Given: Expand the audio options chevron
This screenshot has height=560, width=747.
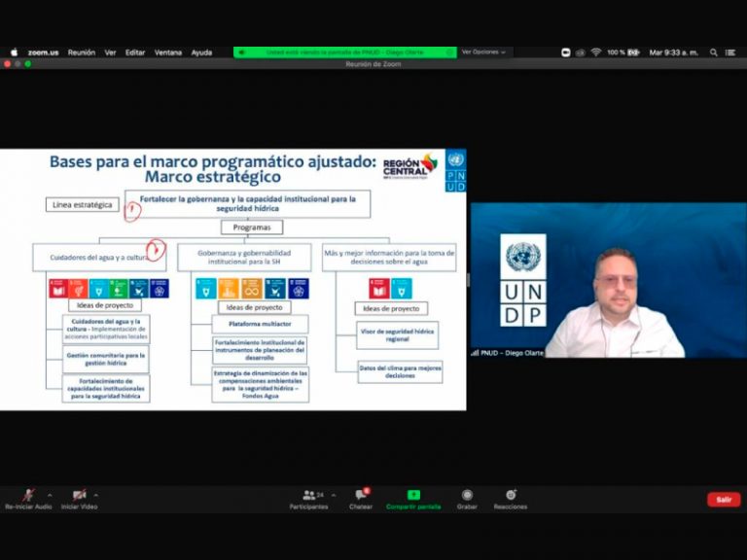Looking at the screenshot, I should tap(50, 494).
